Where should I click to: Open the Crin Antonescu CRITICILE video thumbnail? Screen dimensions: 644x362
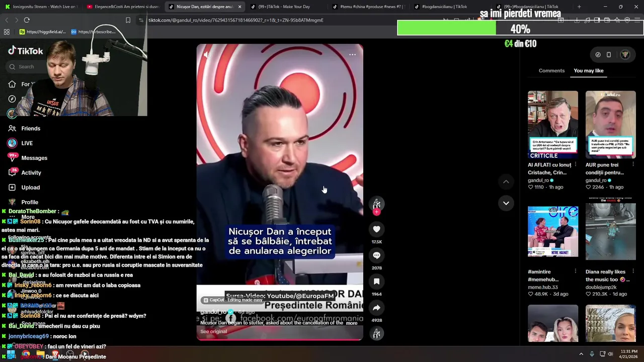pos(553,125)
